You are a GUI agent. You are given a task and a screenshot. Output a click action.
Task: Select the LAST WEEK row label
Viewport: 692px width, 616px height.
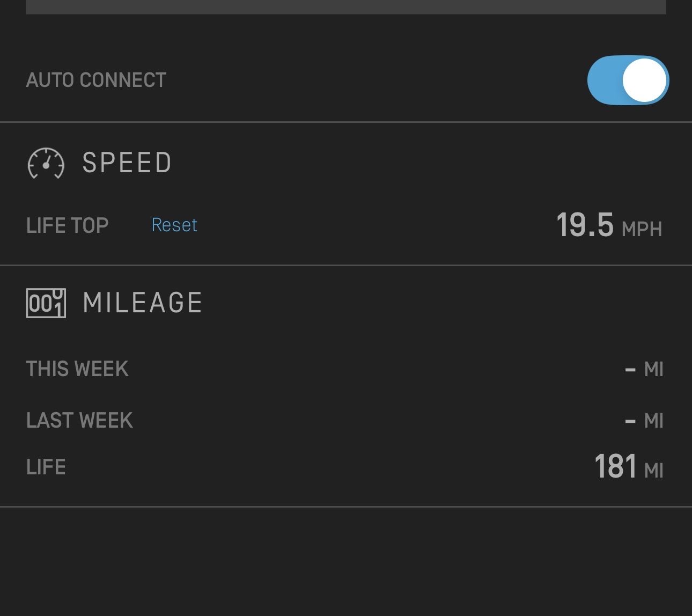[x=79, y=420]
